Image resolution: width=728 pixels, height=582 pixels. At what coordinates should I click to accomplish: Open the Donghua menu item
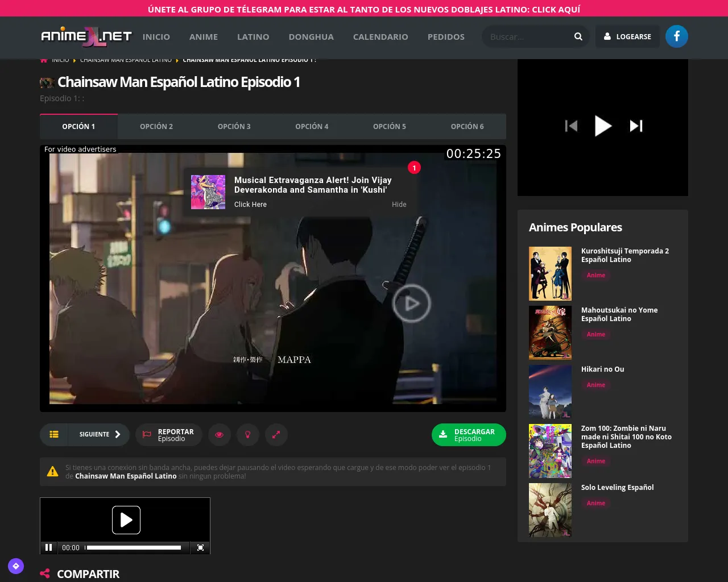tap(311, 36)
